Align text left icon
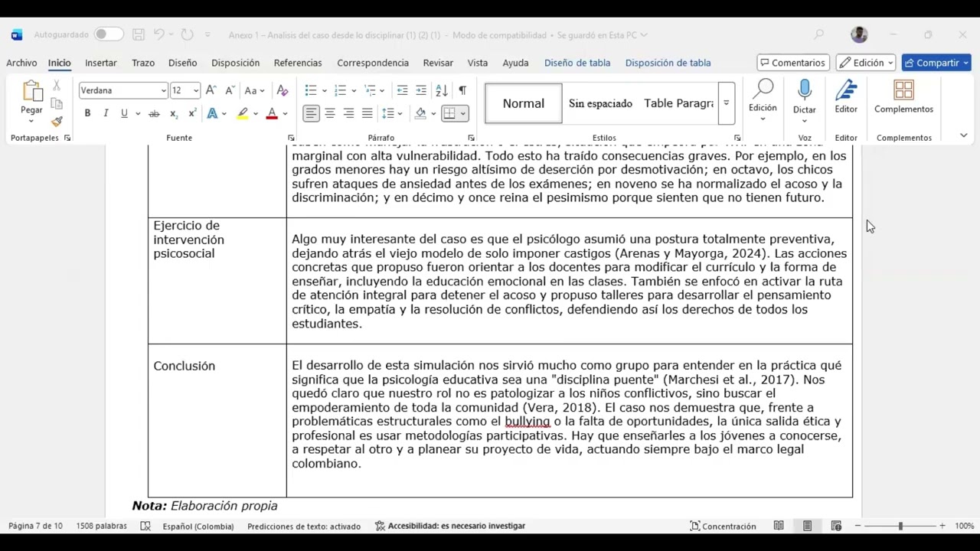 click(311, 113)
